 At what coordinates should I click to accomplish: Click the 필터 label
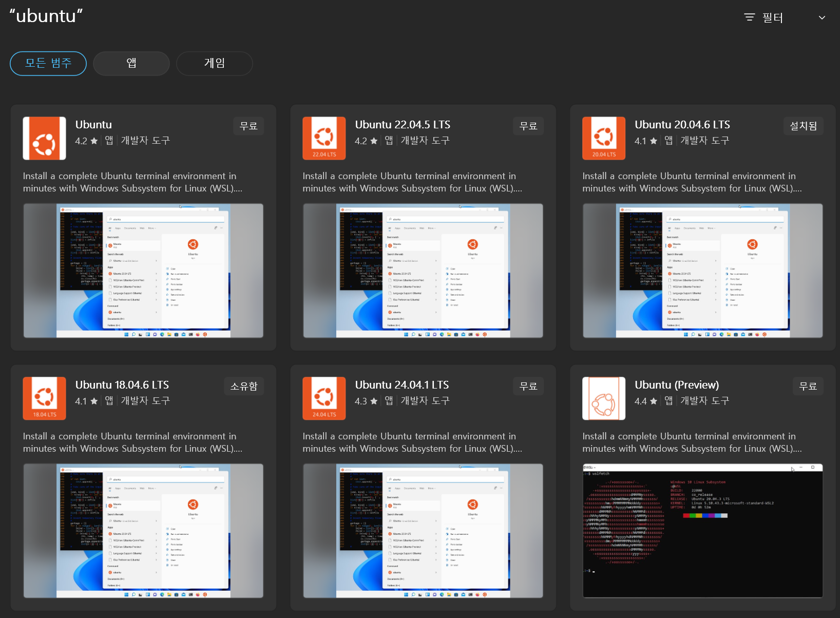pyautogui.click(x=773, y=17)
